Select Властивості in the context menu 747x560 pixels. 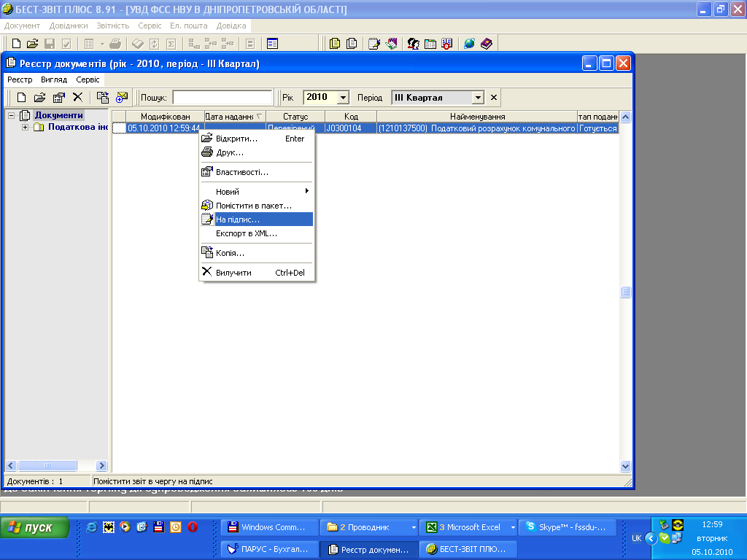257,172
